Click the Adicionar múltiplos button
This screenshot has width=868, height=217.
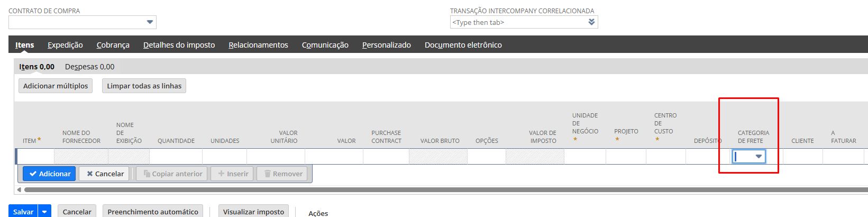(x=56, y=86)
